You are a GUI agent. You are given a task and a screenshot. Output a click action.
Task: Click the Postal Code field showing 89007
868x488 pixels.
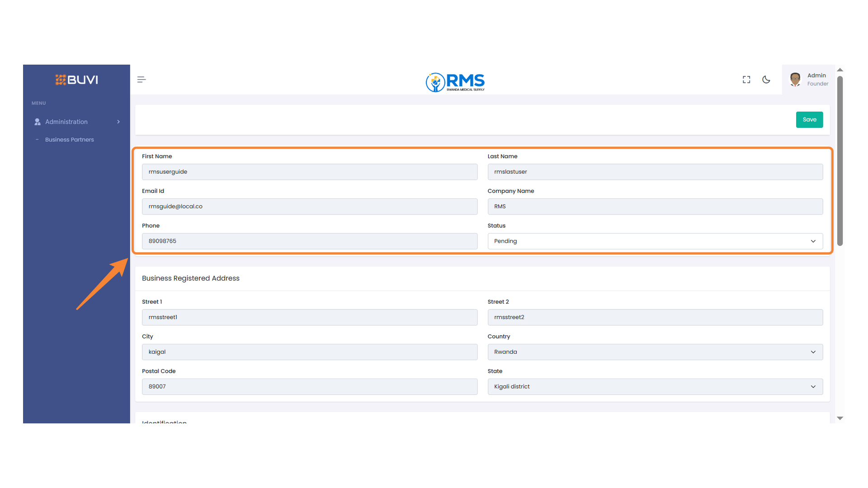pyautogui.click(x=310, y=386)
